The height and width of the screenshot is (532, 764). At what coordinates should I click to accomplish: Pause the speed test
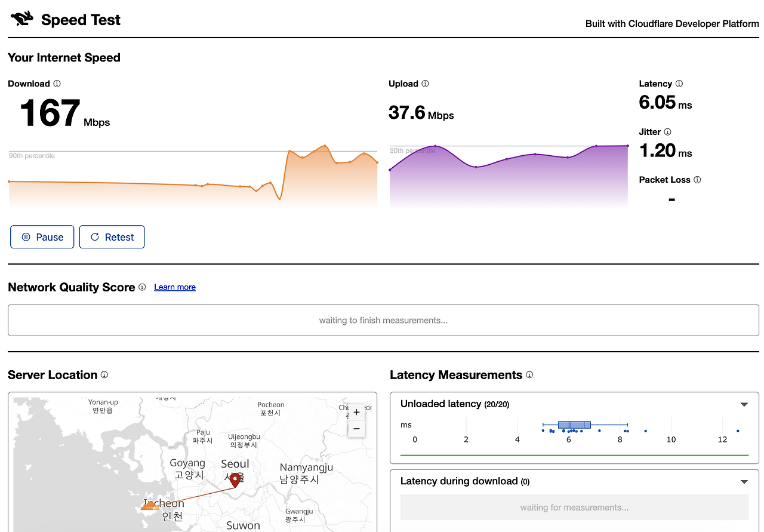pyautogui.click(x=42, y=237)
